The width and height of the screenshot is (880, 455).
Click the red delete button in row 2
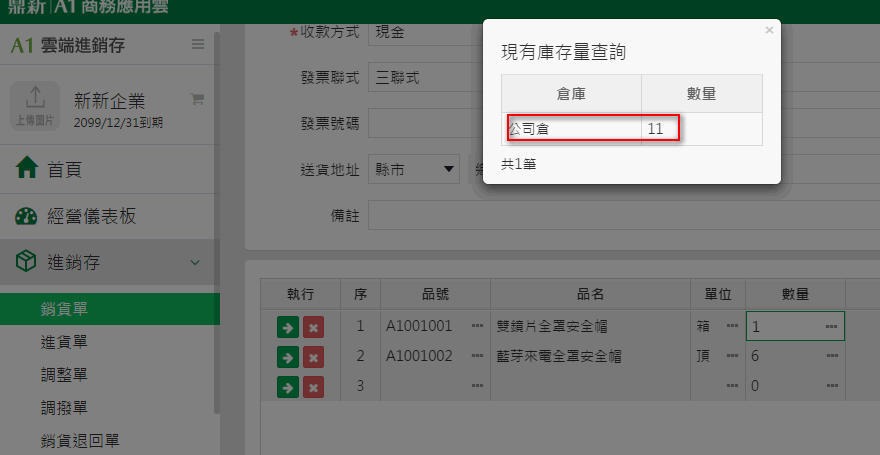(313, 357)
